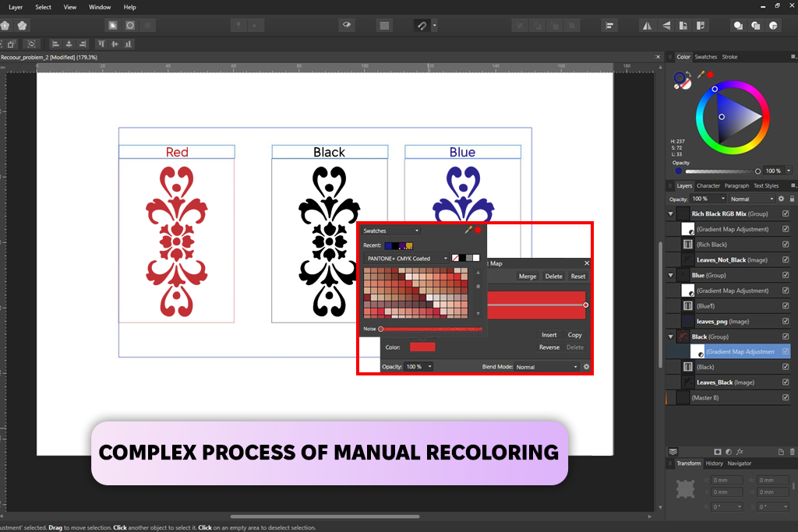Click the Merge button
The width and height of the screenshot is (798, 532).
pos(528,277)
